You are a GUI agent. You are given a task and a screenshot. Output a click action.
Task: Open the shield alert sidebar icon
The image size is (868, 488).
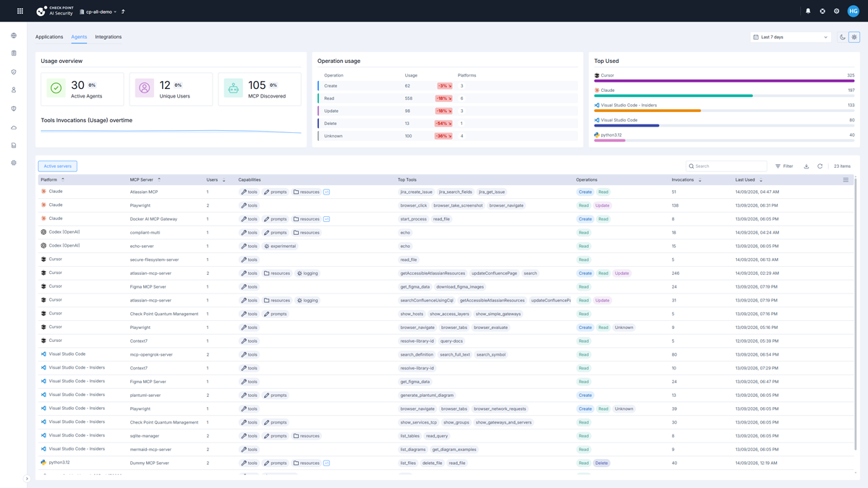14,108
